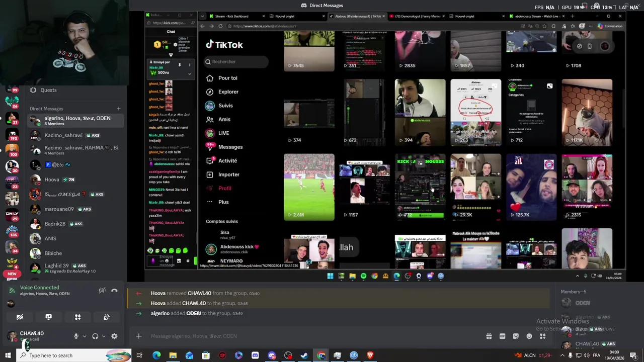Click the TikTok Rechercher search field
Image resolution: width=644 pixels, height=362 pixels.
click(x=236, y=61)
